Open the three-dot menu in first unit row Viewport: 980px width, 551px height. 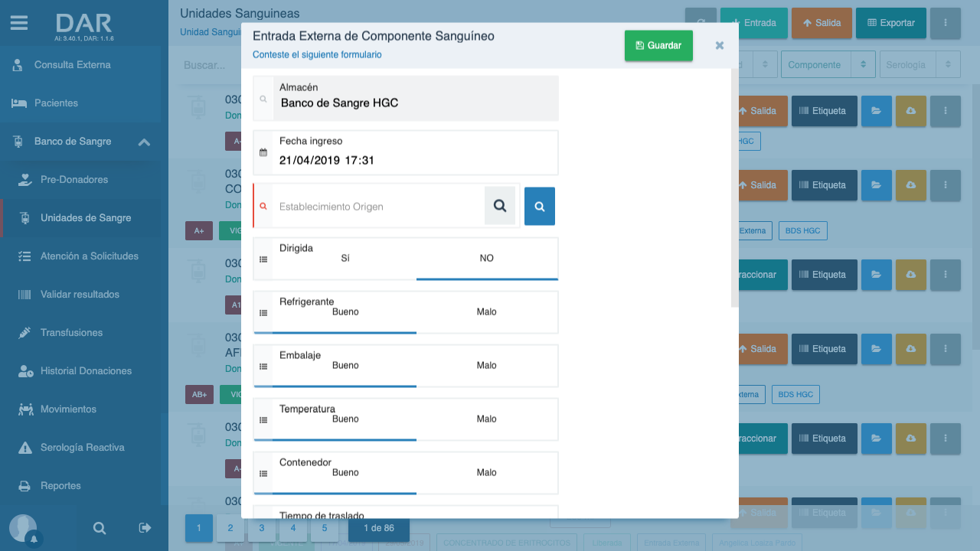pyautogui.click(x=946, y=111)
